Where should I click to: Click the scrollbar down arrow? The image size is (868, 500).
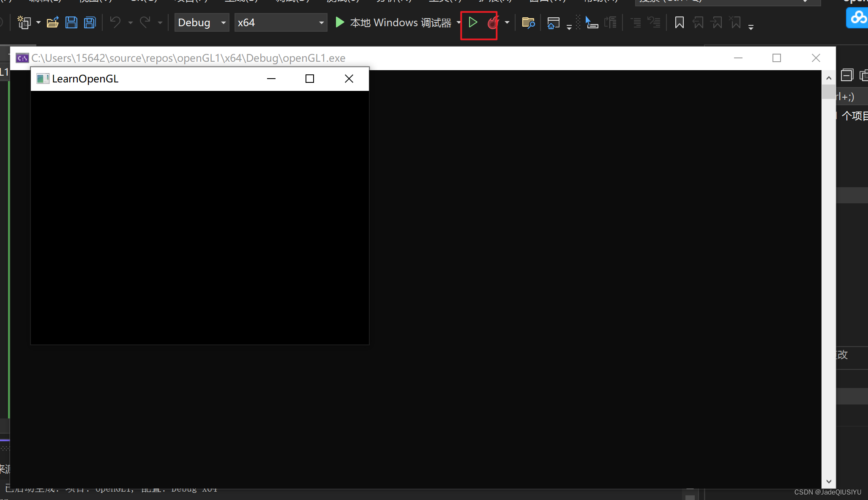[829, 481]
